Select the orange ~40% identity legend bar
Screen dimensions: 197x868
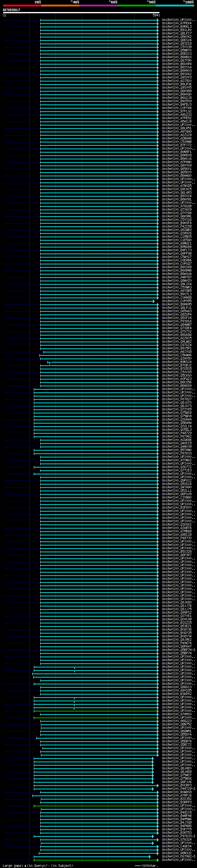(60, 6)
